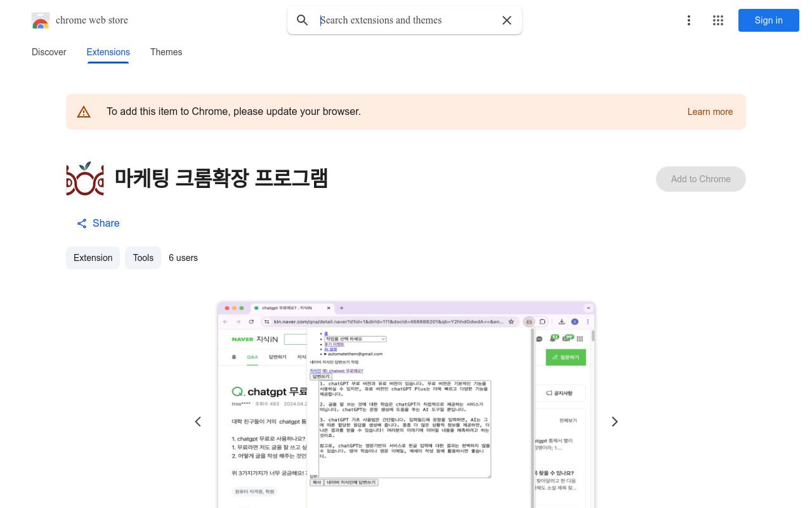Click the 6 users text

[x=183, y=258]
